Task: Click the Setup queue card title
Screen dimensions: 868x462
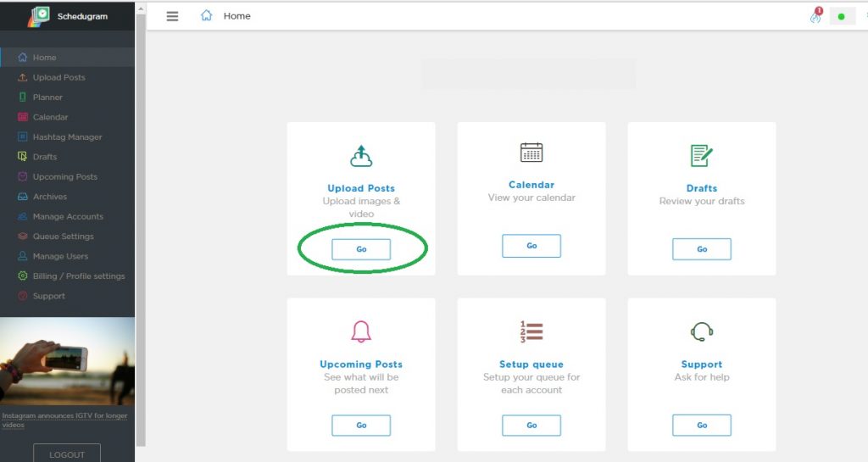Action: [531, 364]
